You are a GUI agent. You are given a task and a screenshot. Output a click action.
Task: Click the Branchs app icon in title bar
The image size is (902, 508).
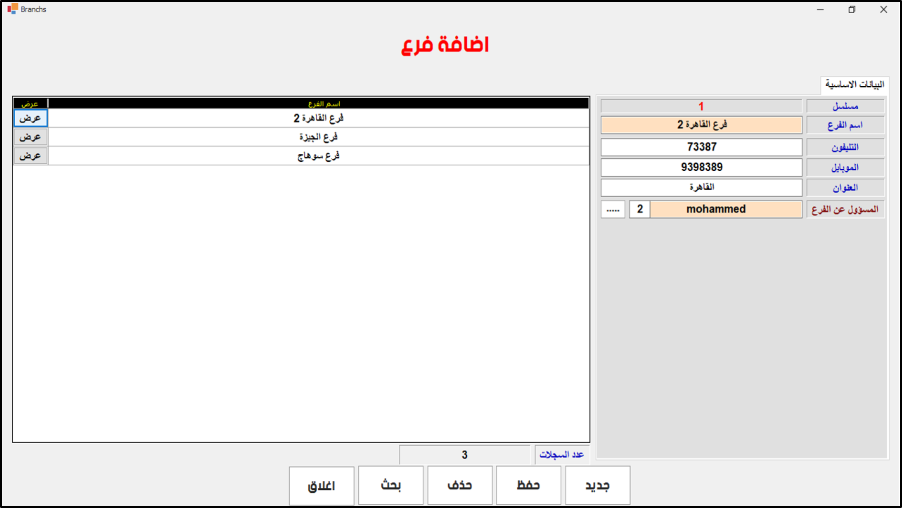pyautogui.click(x=12, y=9)
